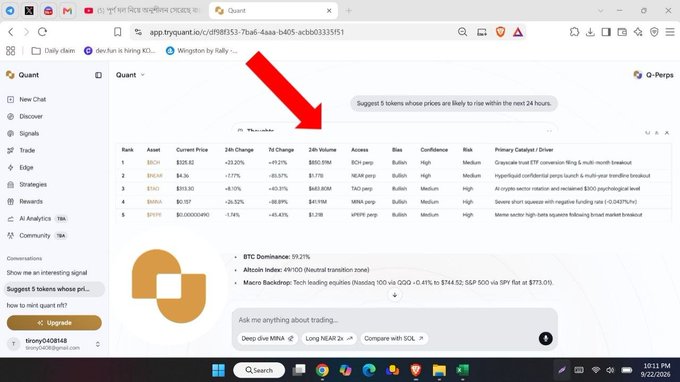Open the Daily claim bookmark folder
Viewport: 680px width, 382px height.
(x=53, y=51)
